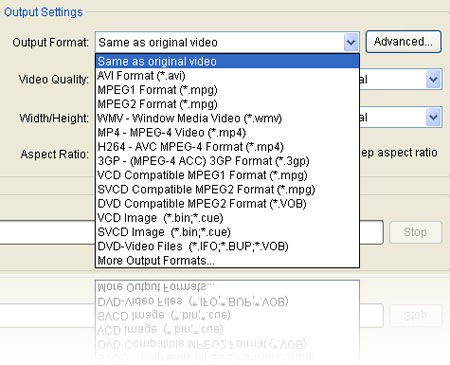The image size is (450, 365).
Task: Click the Stop button
Action: pos(415,232)
